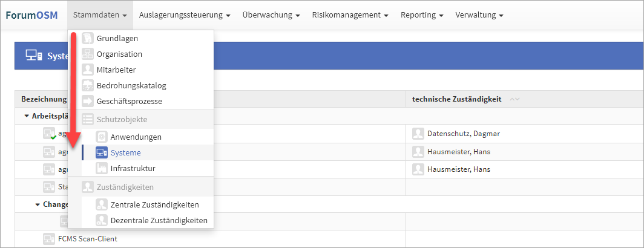This screenshot has height=248, width=644.
Task: Click the Zentrale Zuständigkeiten icon
Action: pos(102,204)
